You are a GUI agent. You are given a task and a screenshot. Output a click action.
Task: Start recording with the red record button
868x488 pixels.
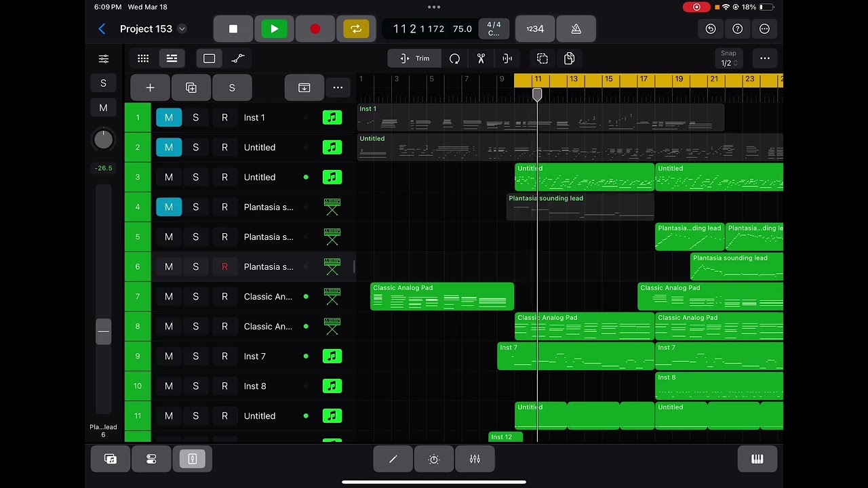point(315,28)
